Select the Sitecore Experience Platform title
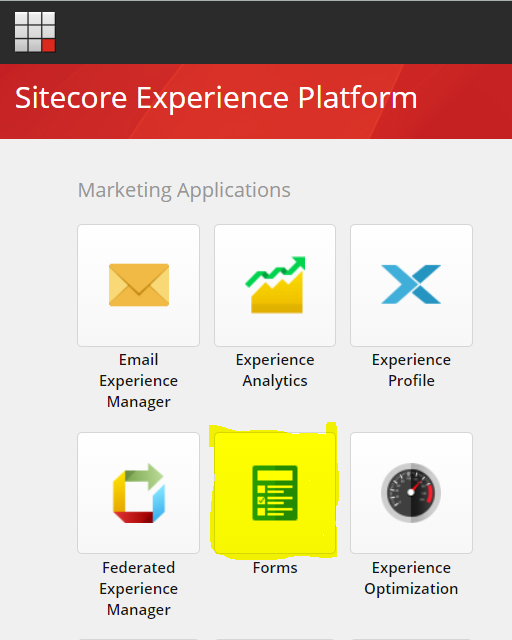512x640 pixels. (x=216, y=98)
